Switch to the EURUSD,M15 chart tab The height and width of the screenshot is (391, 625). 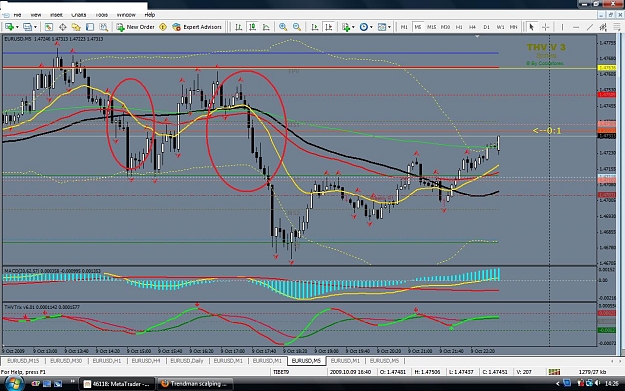pyautogui.click(x=23, y=361)
